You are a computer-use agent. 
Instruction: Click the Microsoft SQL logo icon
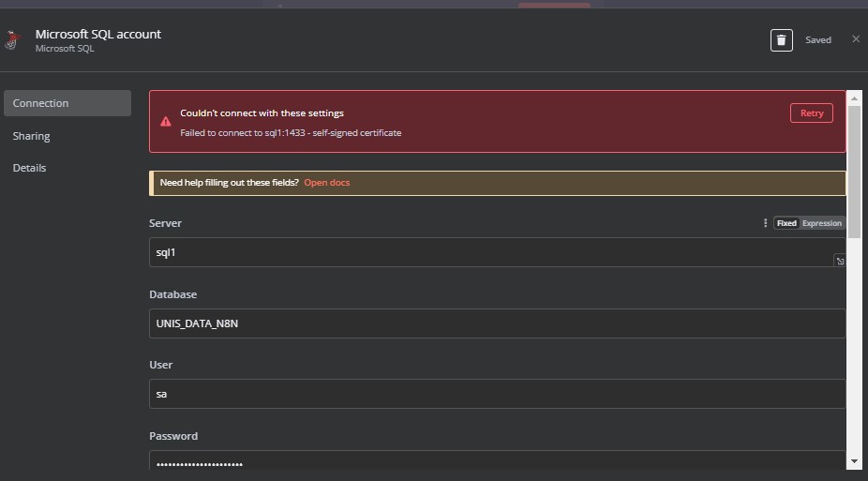(13, 40)
